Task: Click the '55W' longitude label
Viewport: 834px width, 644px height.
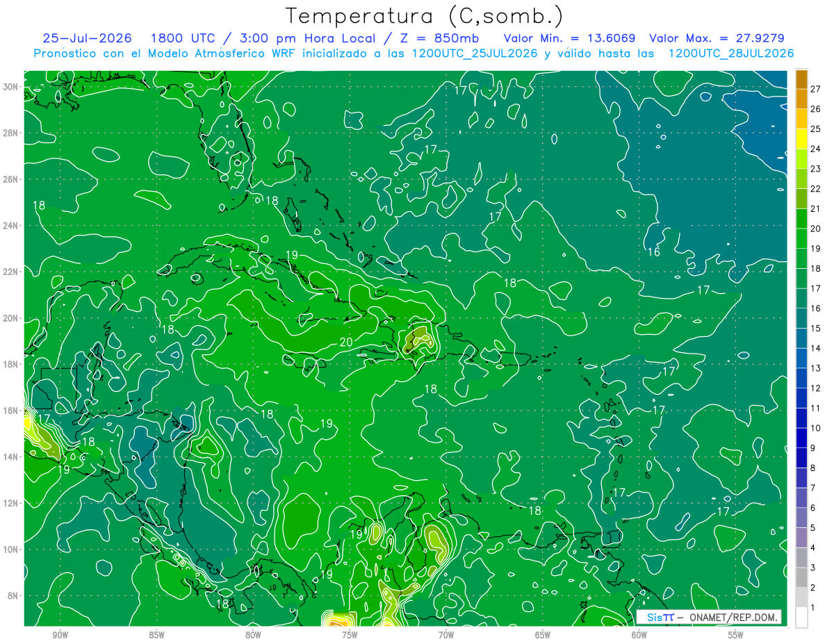Action: (x=736, y=636)
